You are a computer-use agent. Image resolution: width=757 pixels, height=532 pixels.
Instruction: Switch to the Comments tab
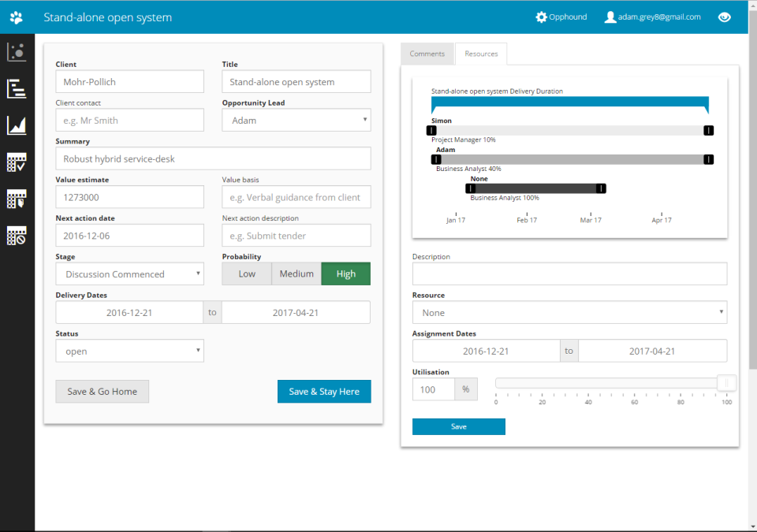(x=427, y=54)
